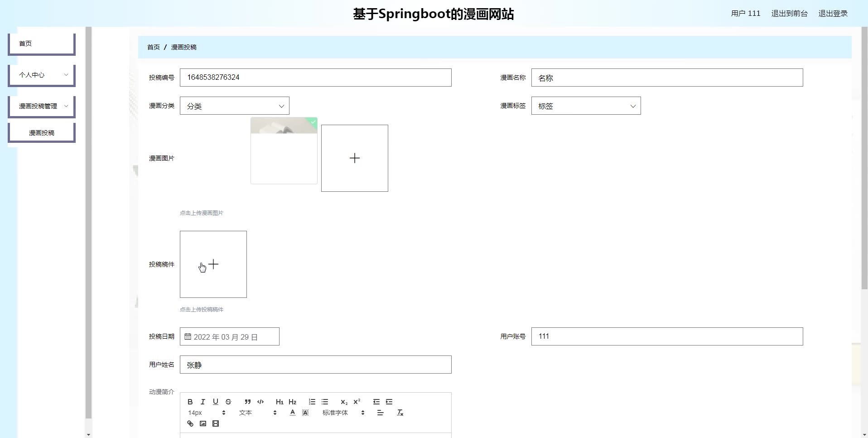
Task: Insert a video in the editor
Action: pos(216,423)
